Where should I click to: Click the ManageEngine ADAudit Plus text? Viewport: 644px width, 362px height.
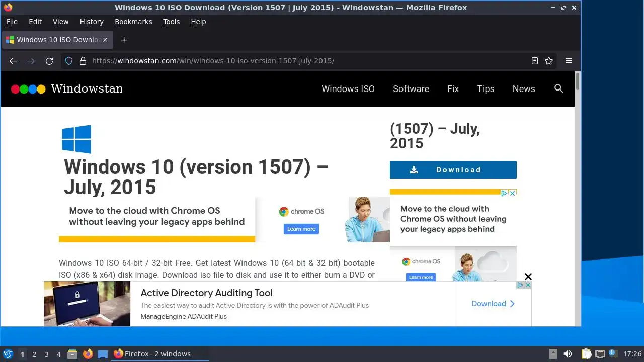(184, 317)
